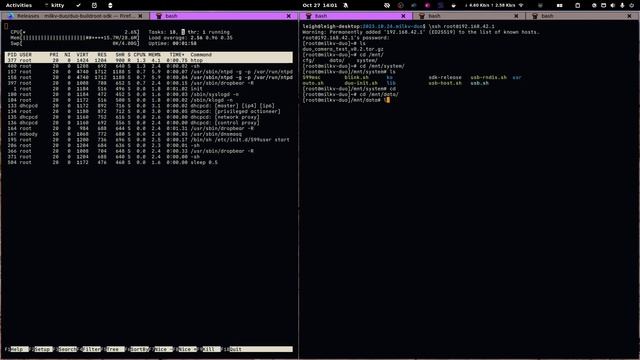Image resolution: width=640 pixels, height=360 pixels.
Task: Select the dhcpcd [network proxy] row
Action: click(x=149, y=117)
